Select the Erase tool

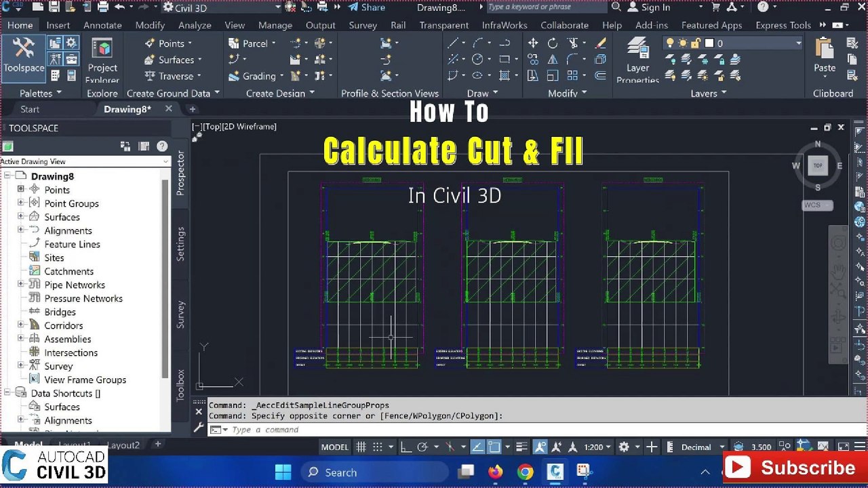(600, 43)
